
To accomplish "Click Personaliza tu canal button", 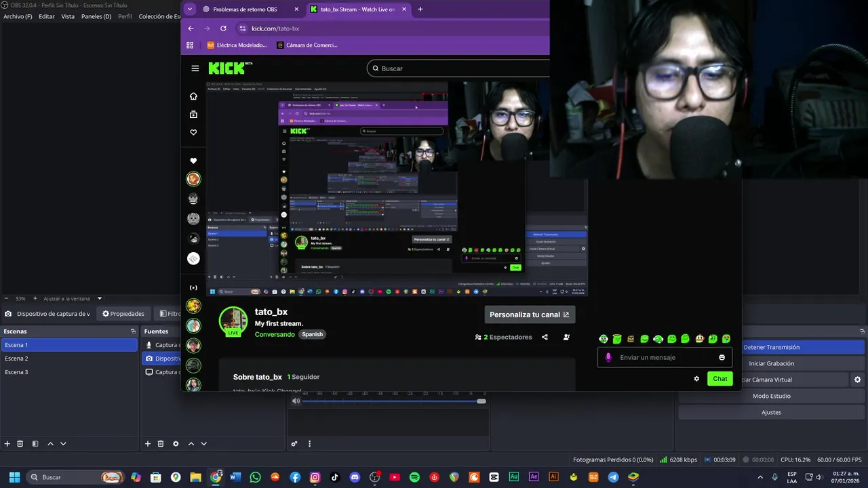I will (530, 314).
